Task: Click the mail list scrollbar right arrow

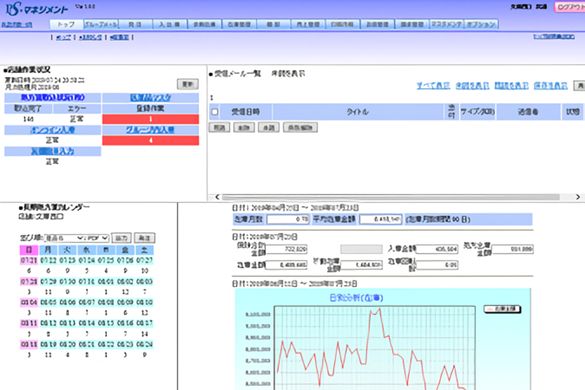Action: [x=578, y=197]
